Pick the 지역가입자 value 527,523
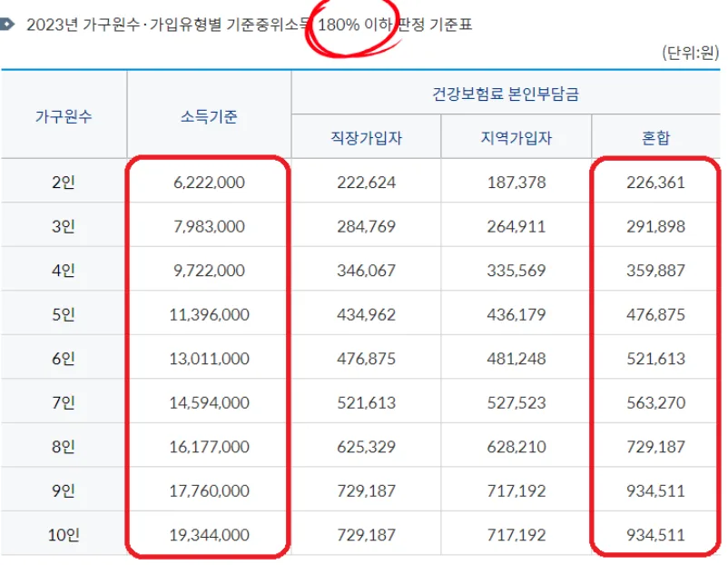The height and width of the screenshot is (565, 728). (516, 402)
